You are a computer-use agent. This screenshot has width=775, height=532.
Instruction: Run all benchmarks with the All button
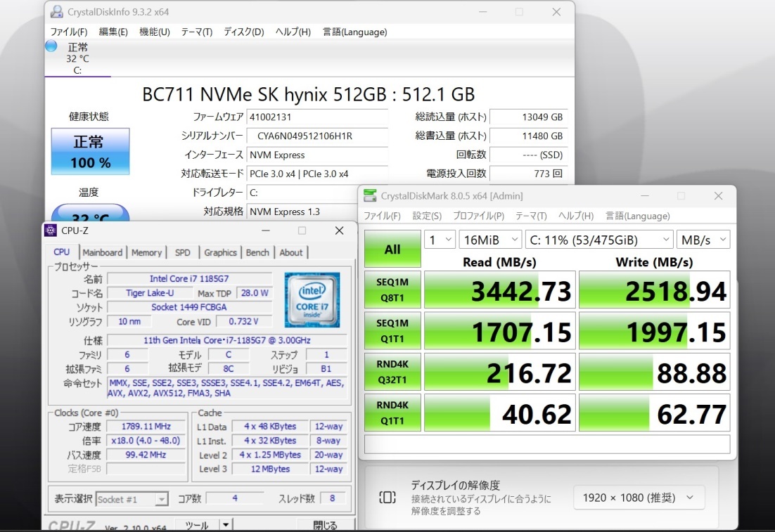tap(392, 249)
